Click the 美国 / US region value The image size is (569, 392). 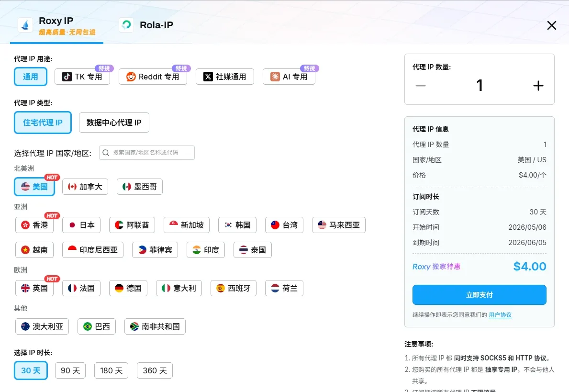coord(532,160)
